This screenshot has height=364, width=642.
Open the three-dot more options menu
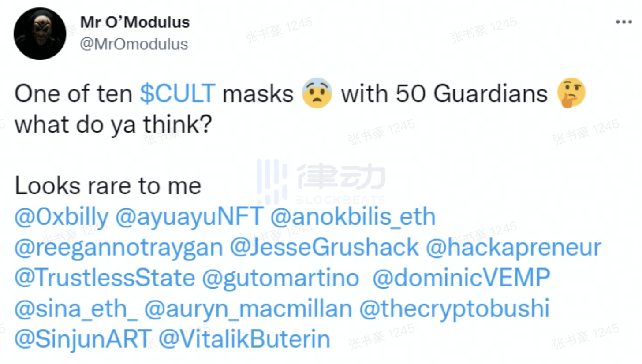pyautogui.click(x=623, y=22)
